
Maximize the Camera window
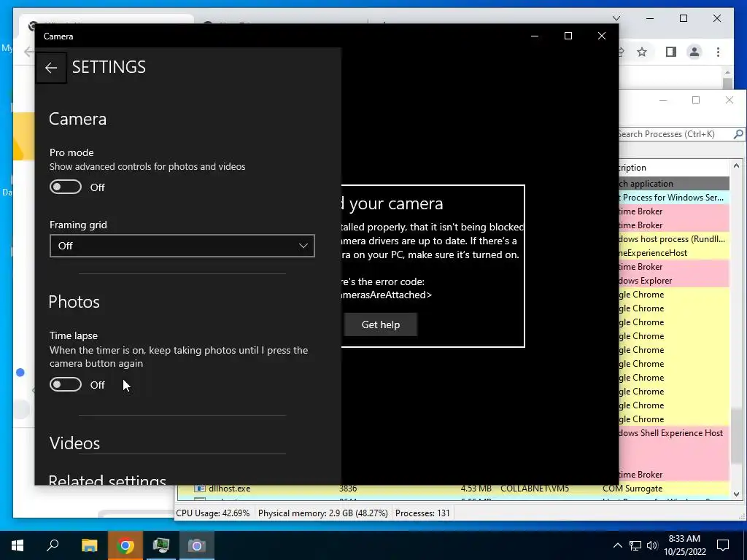click(x=568, y=36)
